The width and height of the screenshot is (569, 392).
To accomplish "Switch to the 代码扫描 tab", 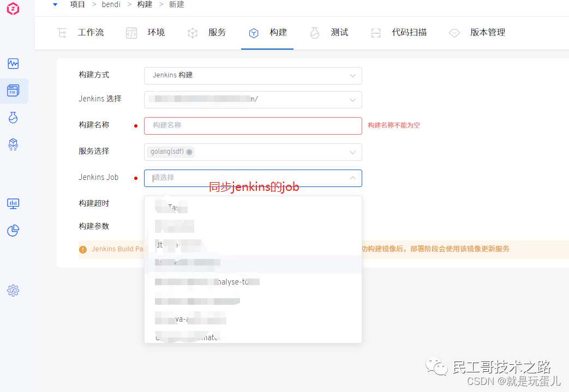I will (x=399, y=33).
